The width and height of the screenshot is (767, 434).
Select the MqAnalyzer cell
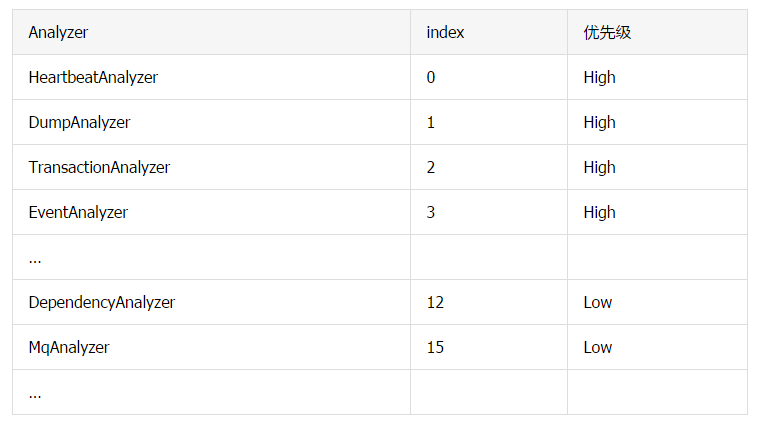point(69,347)
